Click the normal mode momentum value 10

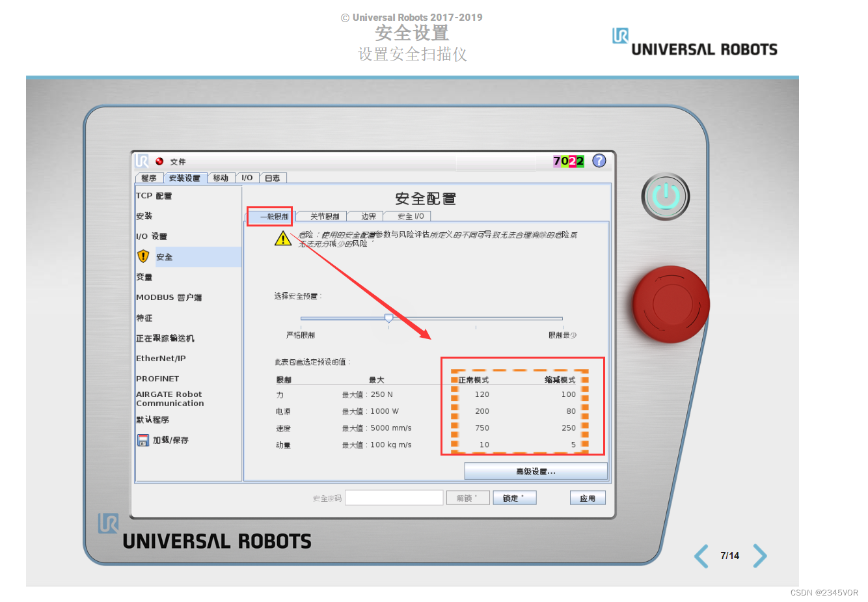[x=485, y=445]
